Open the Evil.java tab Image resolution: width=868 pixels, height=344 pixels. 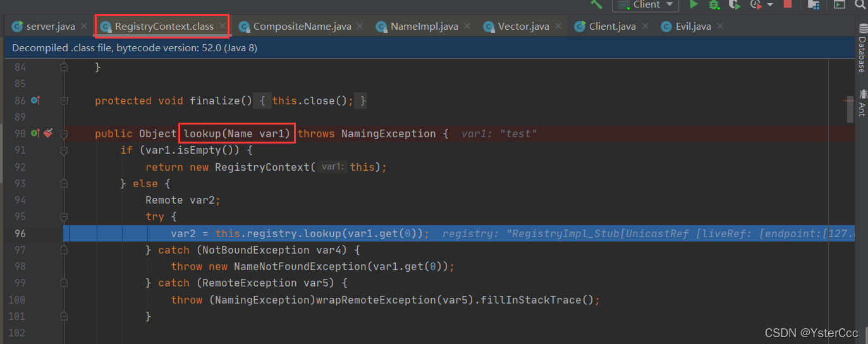[693, 27]
